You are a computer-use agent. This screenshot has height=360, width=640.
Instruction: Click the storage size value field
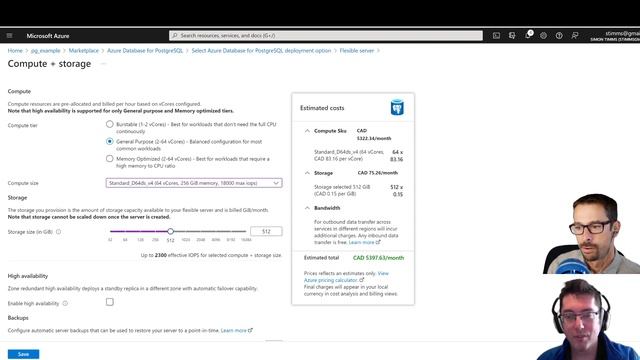(x=266, y=231)
